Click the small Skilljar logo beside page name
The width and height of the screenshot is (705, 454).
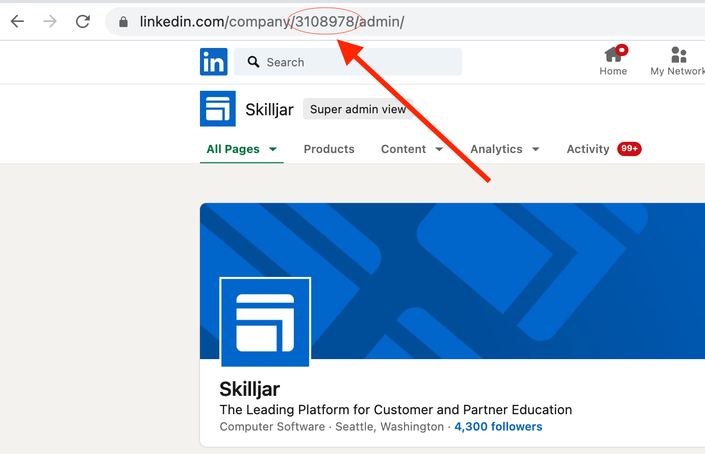tap(218, 109)
